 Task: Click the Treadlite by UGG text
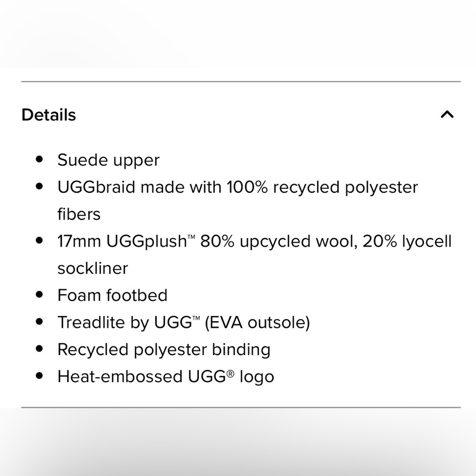(129, 322)
